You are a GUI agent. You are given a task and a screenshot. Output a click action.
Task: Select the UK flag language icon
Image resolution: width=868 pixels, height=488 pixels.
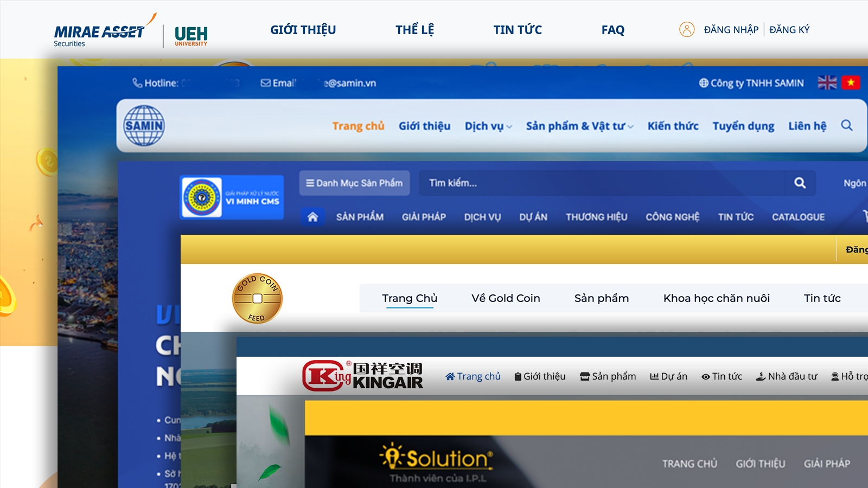point(827,83)
